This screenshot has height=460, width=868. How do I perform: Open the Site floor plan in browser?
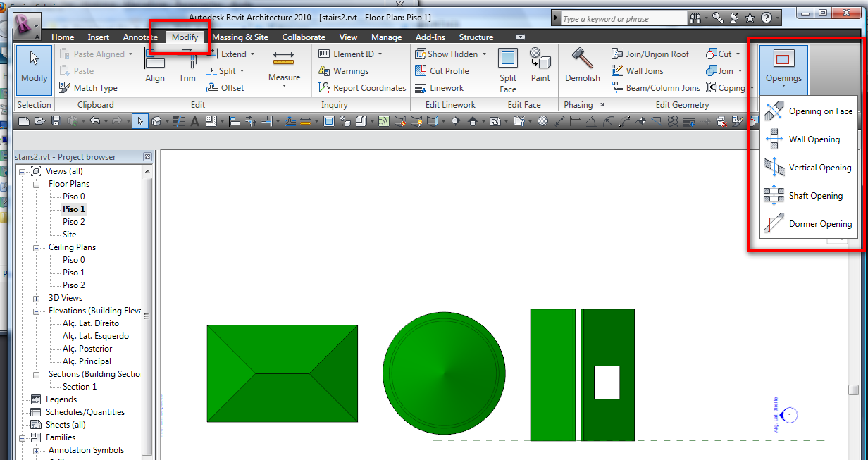point(69,235)
